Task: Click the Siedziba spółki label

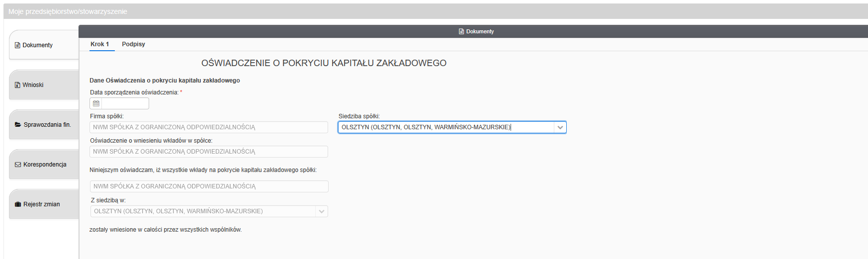Action: point(359,116)
